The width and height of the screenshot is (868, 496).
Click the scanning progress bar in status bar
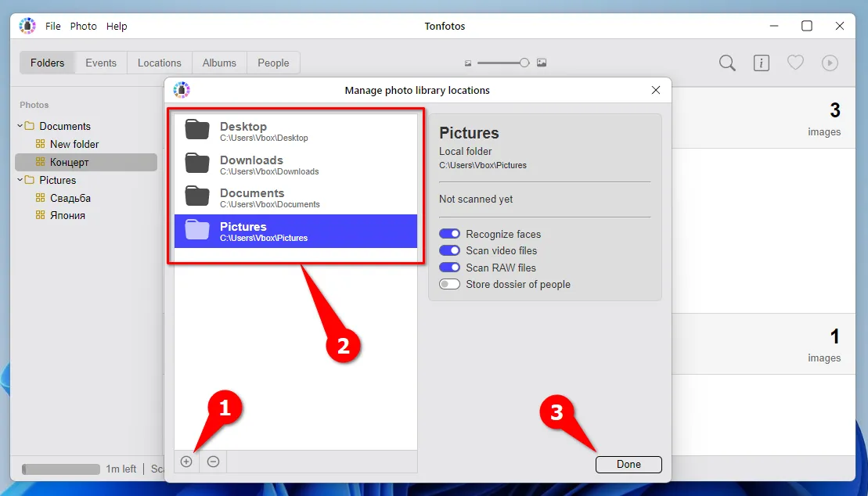point(61,469)
